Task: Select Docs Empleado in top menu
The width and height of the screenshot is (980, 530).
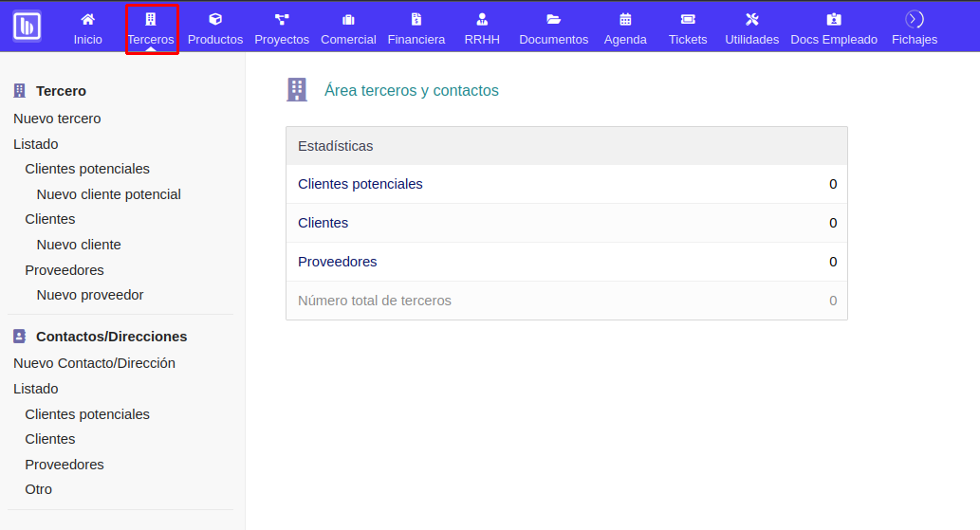Action: click(834, 39)
